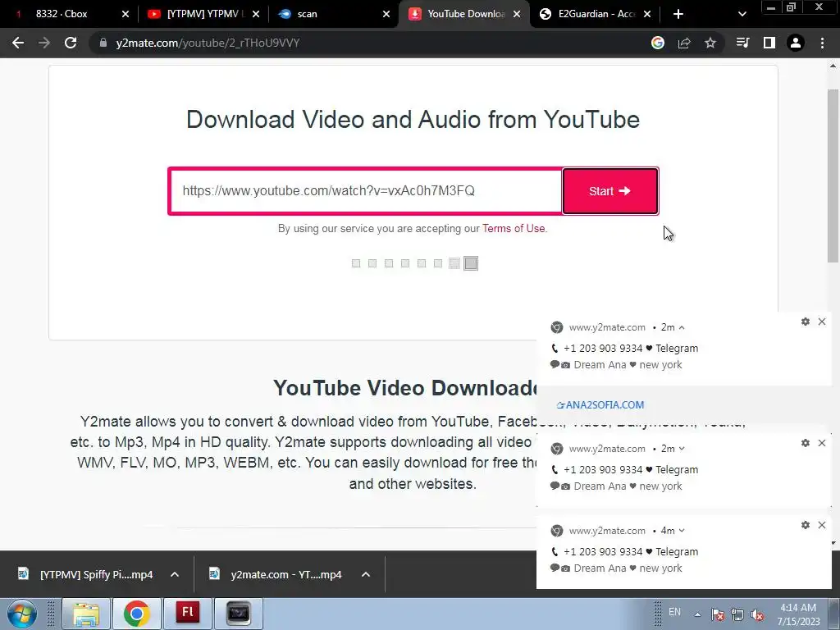Expand the tab search chevron
The height and width of the screenshot is (630, 840).
point(742,14)
